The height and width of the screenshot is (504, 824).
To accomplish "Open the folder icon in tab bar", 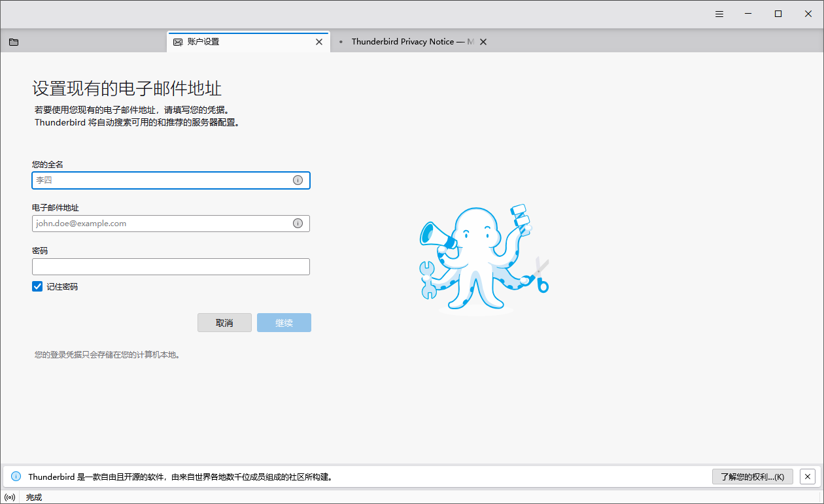I will (14, 42).
